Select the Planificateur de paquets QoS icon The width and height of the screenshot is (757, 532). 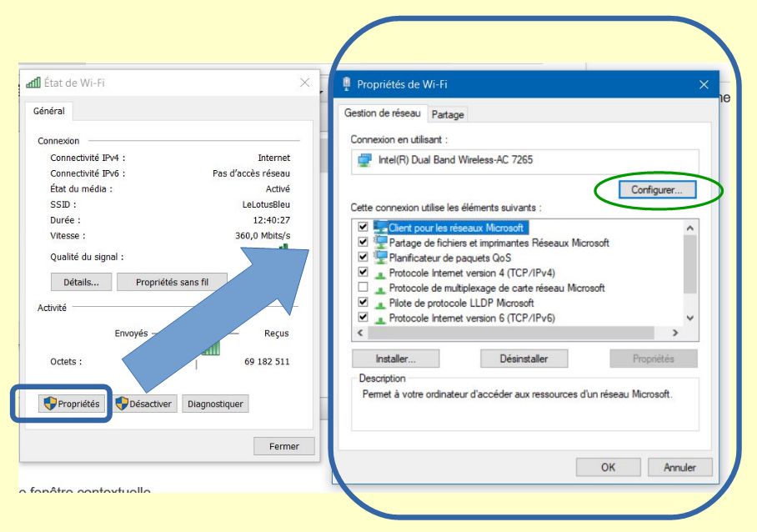(380, 258)
